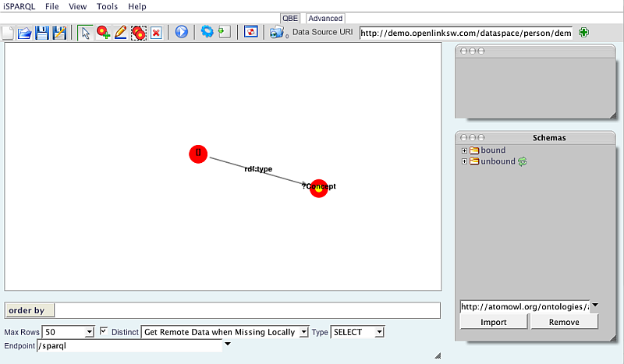Open the query Type SELECT dropdown
Screen dimensions: 624x364
click(x=380, y=332)
